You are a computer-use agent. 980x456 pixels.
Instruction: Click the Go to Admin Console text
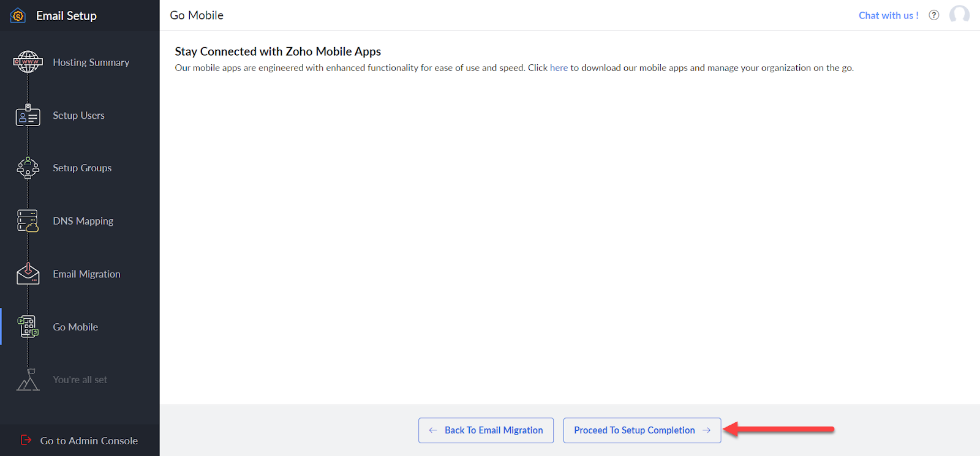(89, 441)
